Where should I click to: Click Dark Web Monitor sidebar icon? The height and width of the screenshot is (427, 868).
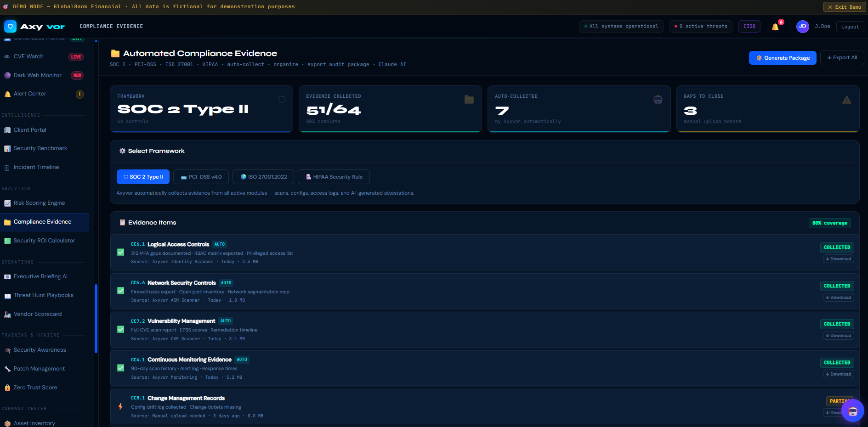[7, 75]
